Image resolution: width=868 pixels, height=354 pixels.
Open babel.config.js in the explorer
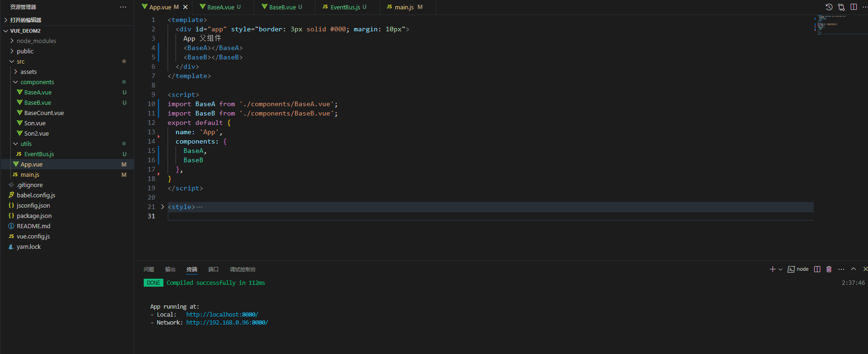tap(67, 195)
